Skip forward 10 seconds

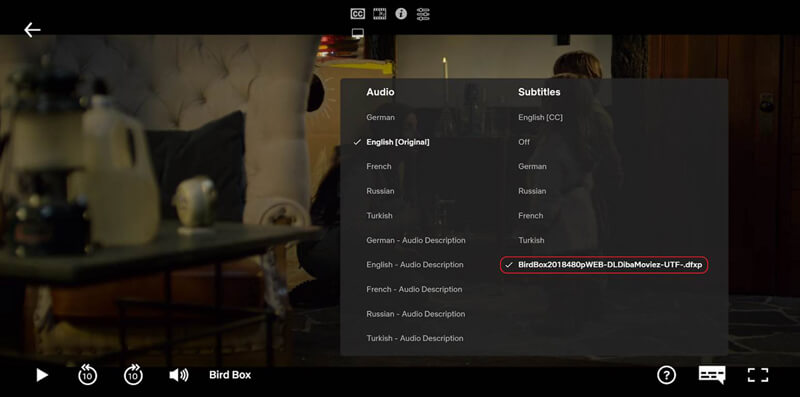pyautogui.click(x=133, y=375)
